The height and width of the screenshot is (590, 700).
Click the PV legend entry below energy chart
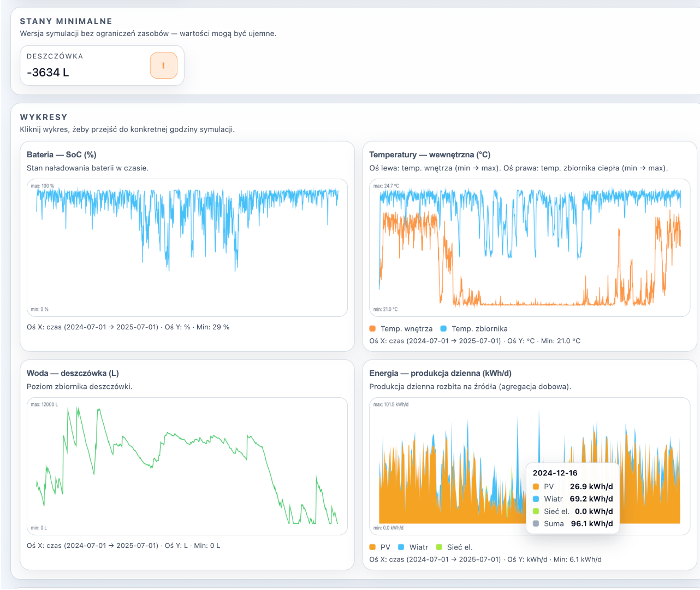coord(380,547)
